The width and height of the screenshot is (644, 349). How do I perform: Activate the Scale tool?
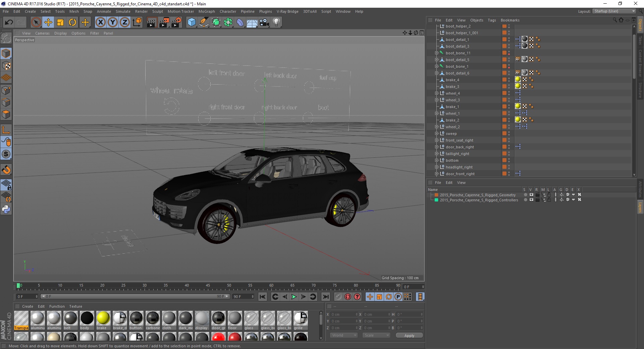pyautogui.click(x=60, y=22)
